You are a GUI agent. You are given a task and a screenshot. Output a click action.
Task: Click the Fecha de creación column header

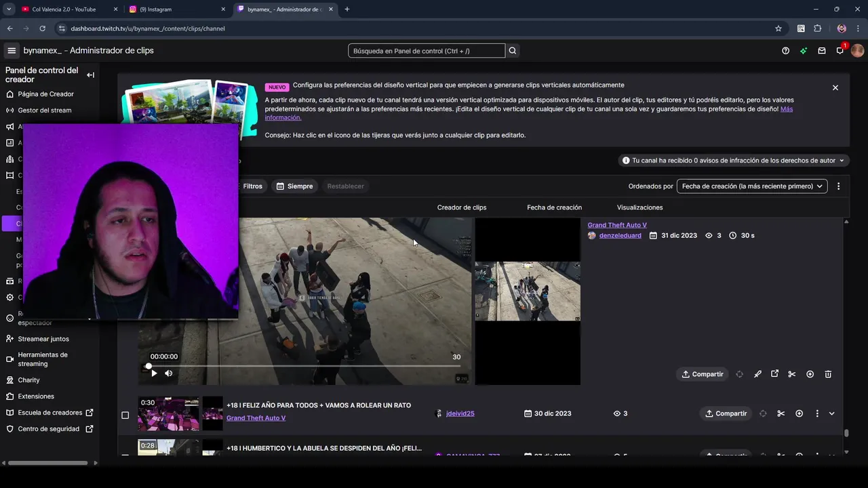[x=554, y=207]
